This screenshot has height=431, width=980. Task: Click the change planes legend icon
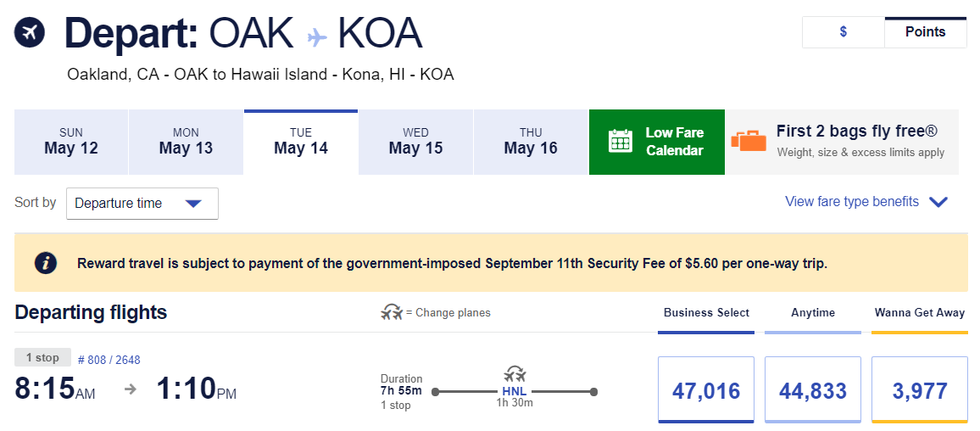(392, 312)
